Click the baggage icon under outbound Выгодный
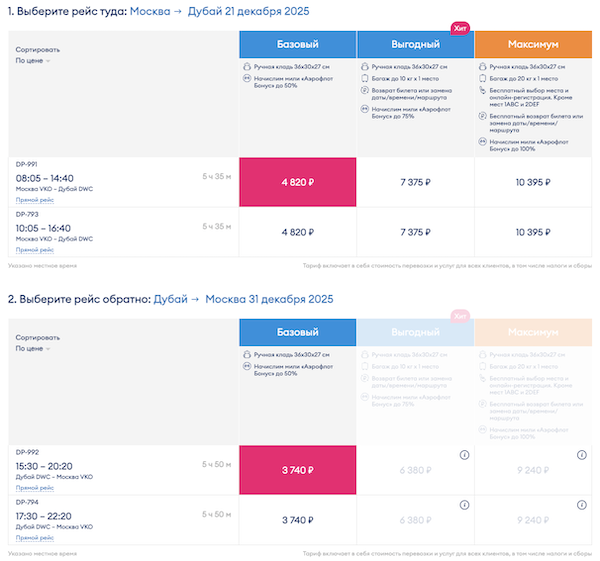The width and height of the screenshot is (600, 561). tap(364, 77)
